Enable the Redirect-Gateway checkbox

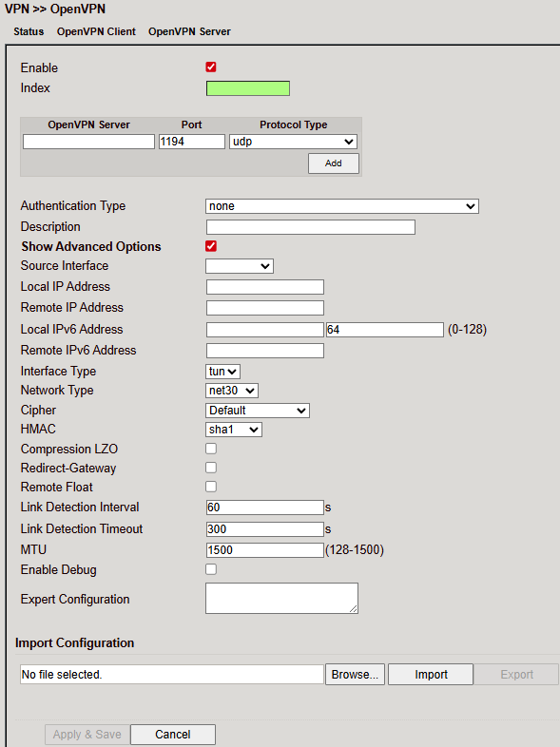point(211,468)
